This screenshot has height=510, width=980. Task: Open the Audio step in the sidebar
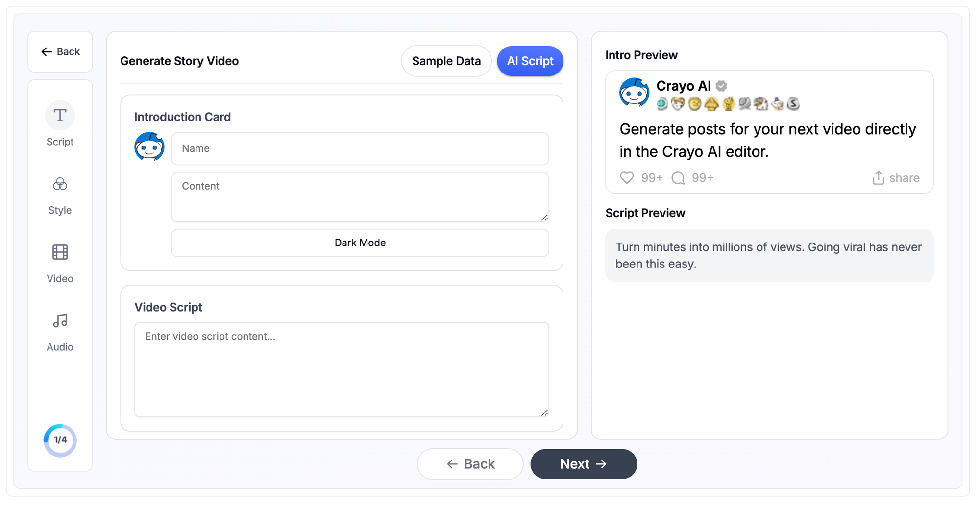[60, 333]
